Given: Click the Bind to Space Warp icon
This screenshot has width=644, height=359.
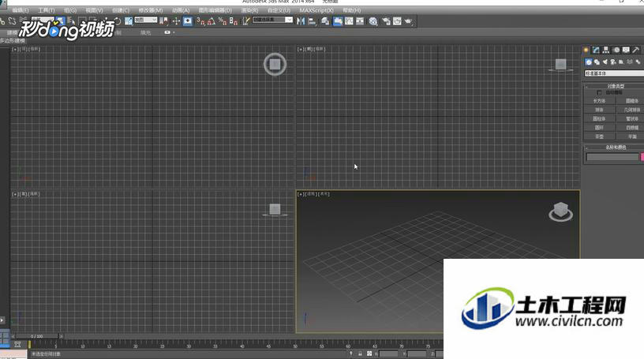Looking at the screenshot, I should tap(24, 19).
